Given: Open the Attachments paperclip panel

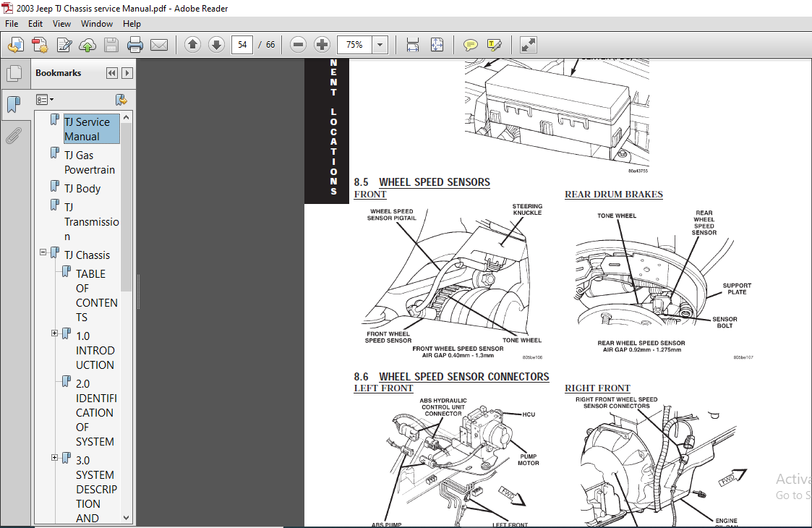Looking at the screenshot, I should [14, 136].
